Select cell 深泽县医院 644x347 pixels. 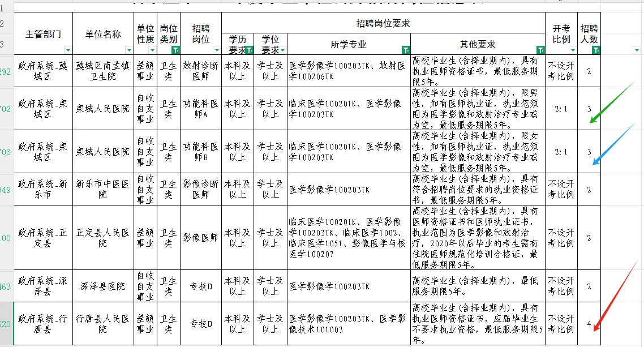tap(103, 286)
